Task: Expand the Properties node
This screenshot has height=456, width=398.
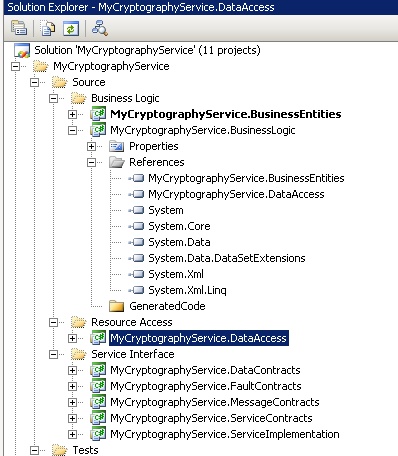Action: 91,146
